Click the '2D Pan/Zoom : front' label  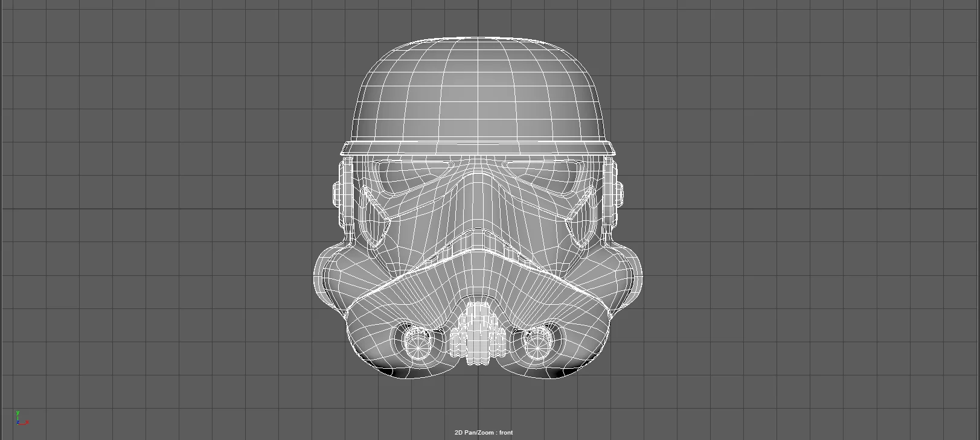[x=484, y=432]
